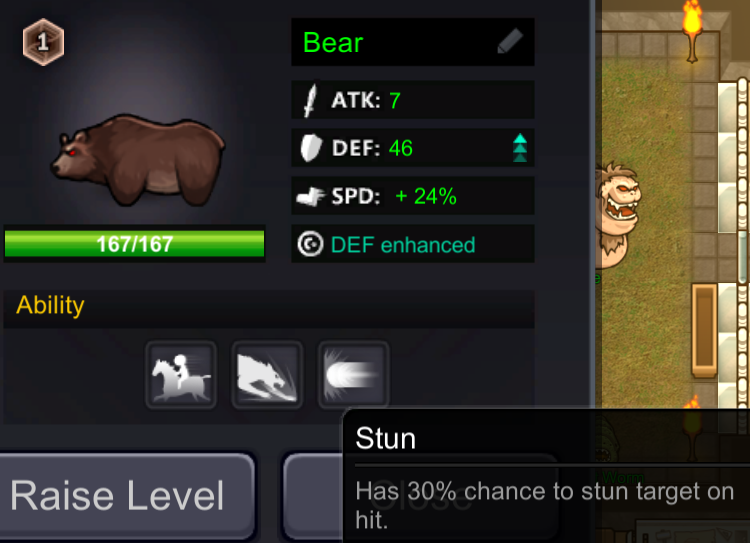Click the brown bear portrait
Screen dimensions: 750x543
coord(138,160)
